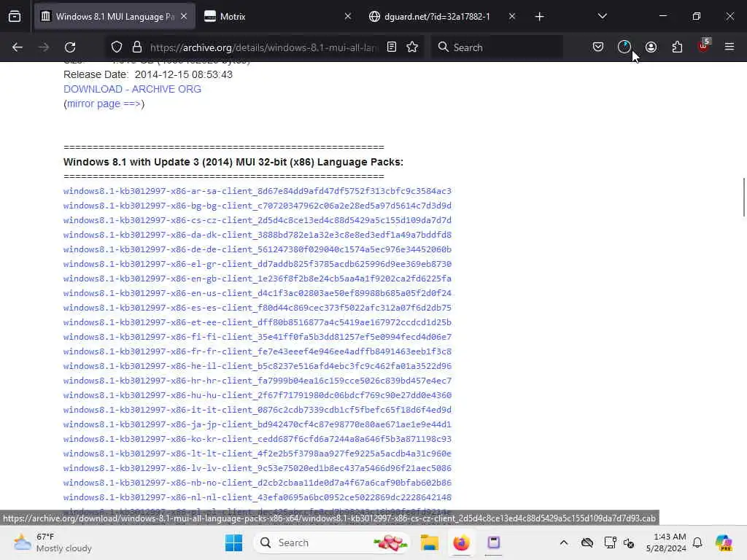
Task: Open Firefox account menu
Action: (651, 47)
